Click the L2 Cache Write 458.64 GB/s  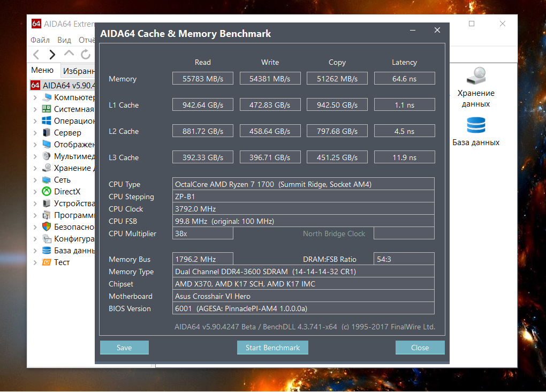(270, 131)
